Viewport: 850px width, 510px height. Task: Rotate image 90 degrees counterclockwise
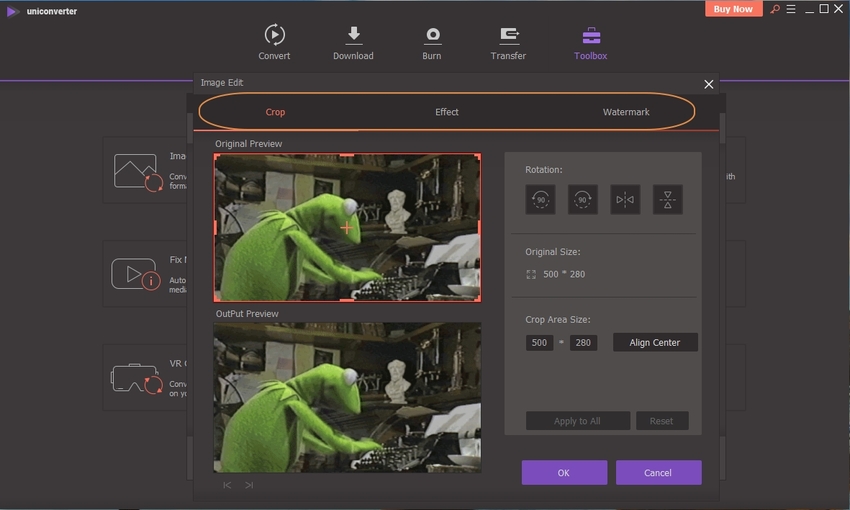[540, 200]
